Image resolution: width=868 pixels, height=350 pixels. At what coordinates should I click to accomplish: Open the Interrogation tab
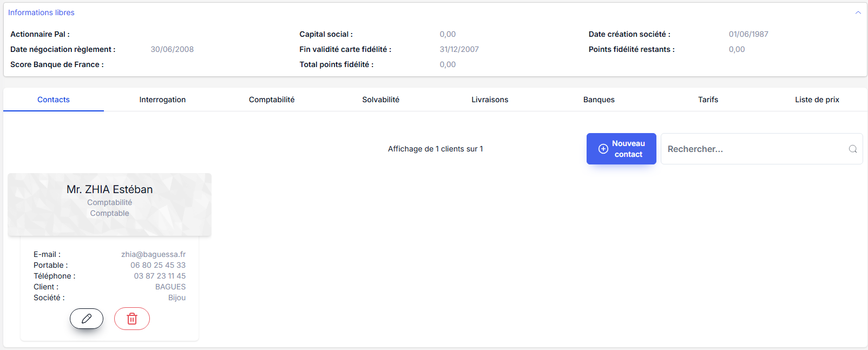pos(162,100)
